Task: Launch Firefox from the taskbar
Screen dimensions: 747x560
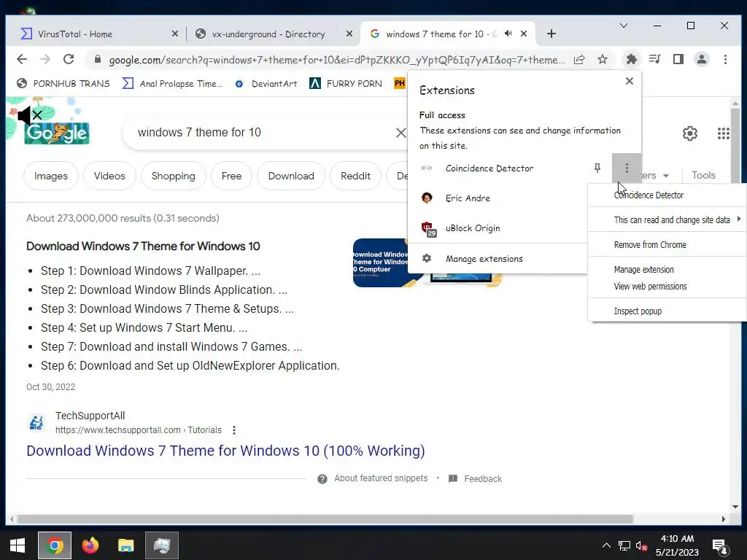Action: (x=90, y=545)
